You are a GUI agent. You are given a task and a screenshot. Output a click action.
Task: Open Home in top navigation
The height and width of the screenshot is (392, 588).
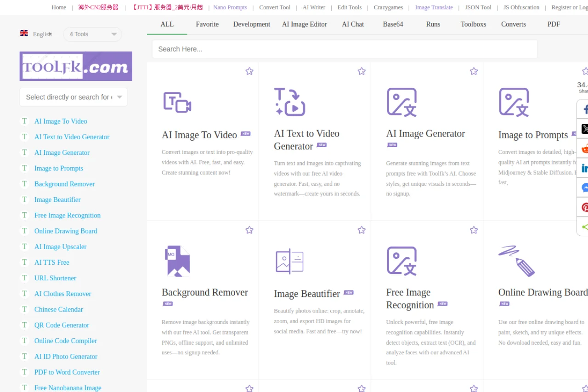(59, 7)
